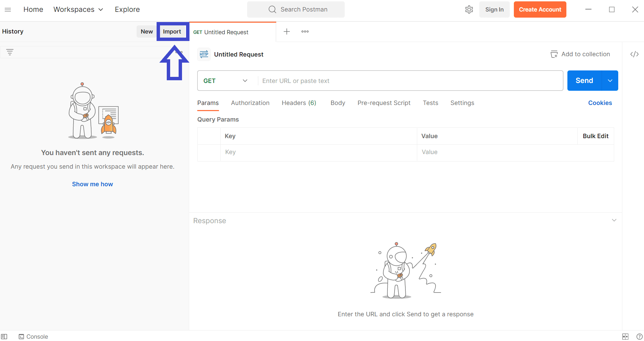Expand the Send button options arrow
The width and height of the screenshot is (644, 341).
coord(610,81)
